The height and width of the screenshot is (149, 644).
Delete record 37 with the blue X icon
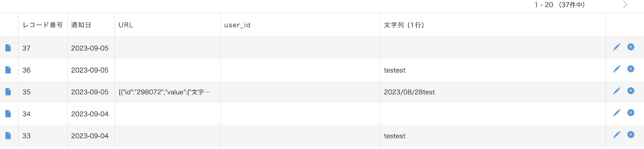(631, 47)
